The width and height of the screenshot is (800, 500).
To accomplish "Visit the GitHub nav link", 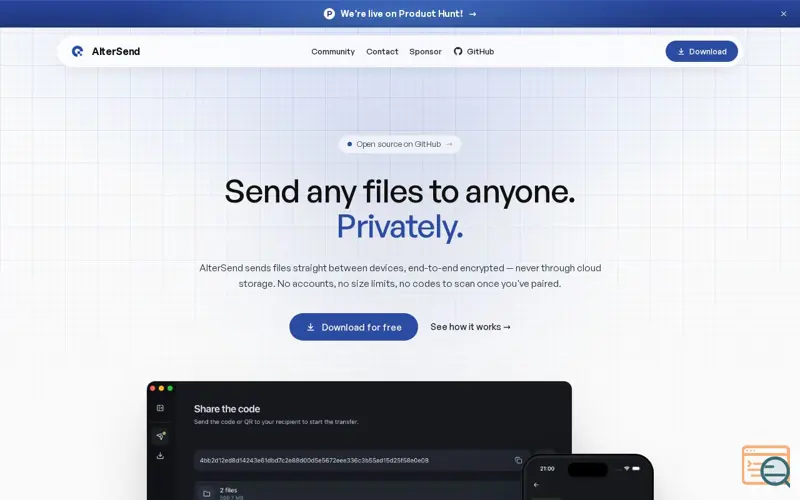I will click(473, 52).
